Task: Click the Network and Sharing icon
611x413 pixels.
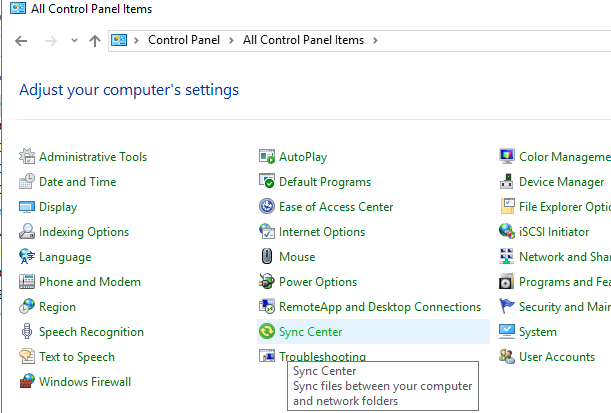Action: coord(507,256)
